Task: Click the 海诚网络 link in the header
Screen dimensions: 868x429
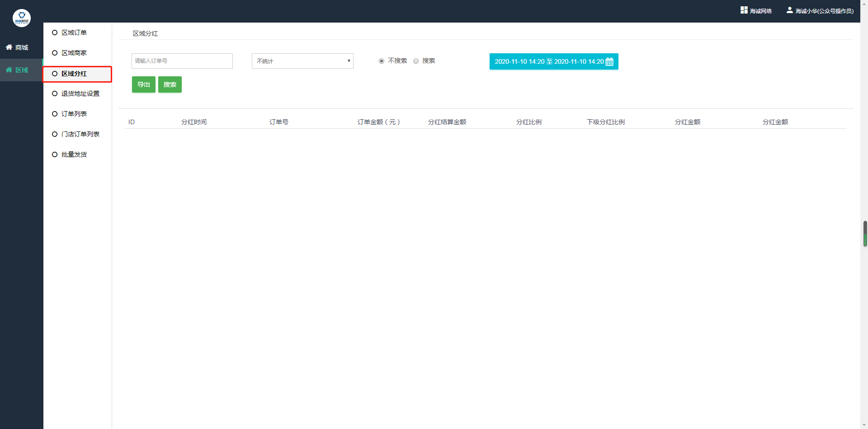Action: (x=756, y=10)
